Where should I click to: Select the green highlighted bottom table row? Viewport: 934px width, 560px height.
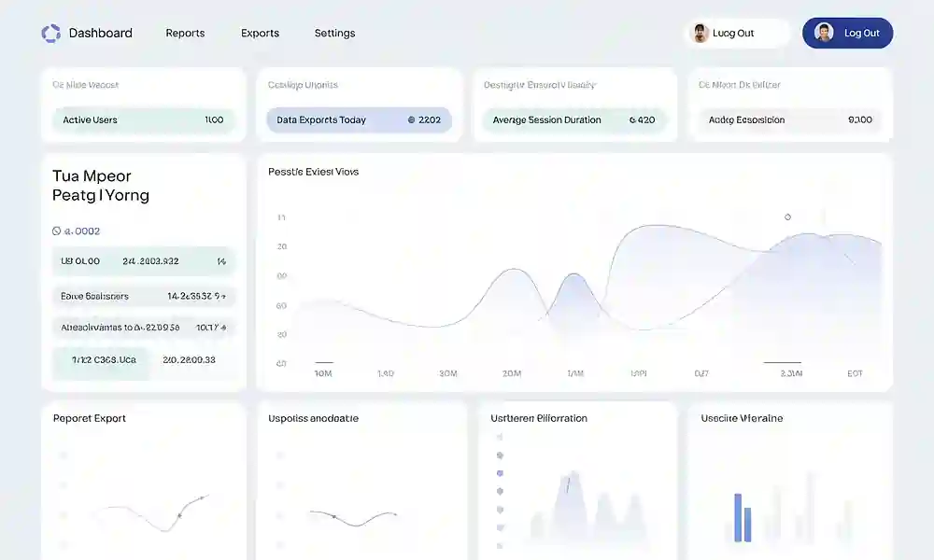[x=143, y=360]
